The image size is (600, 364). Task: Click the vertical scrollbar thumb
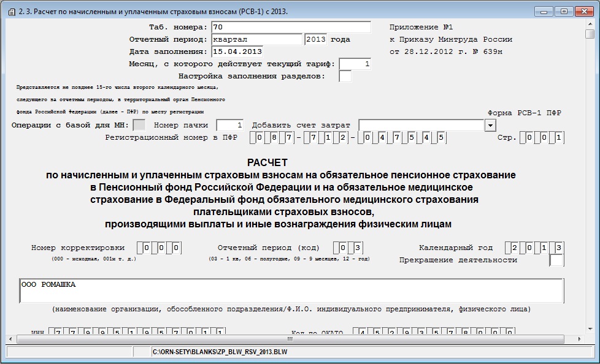tap(590, 34)
